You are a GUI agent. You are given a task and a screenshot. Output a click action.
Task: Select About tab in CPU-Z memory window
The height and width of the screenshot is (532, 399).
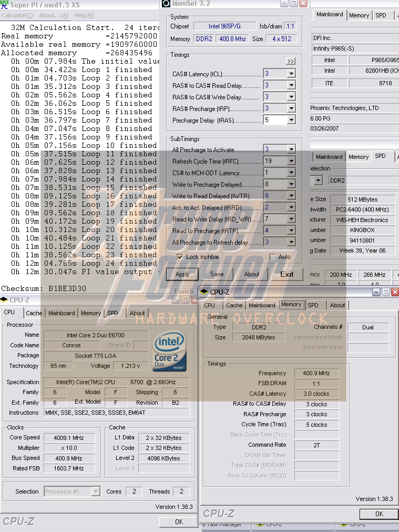tap(337, 305)
